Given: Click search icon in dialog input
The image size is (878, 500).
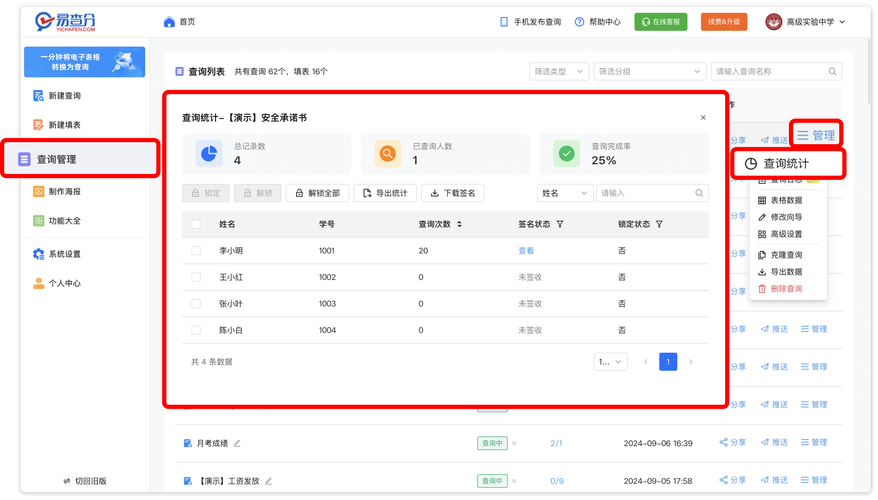Looking at the screenshot, I should (x=699, y=193).
